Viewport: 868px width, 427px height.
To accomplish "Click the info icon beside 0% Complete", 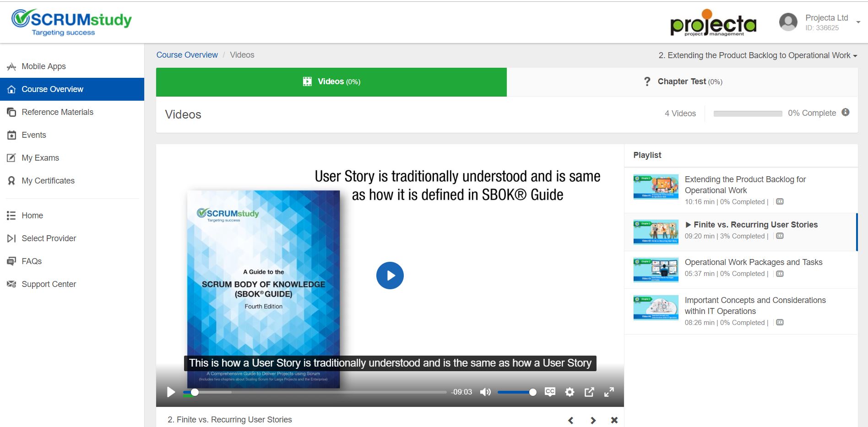I will coord(846,113).
